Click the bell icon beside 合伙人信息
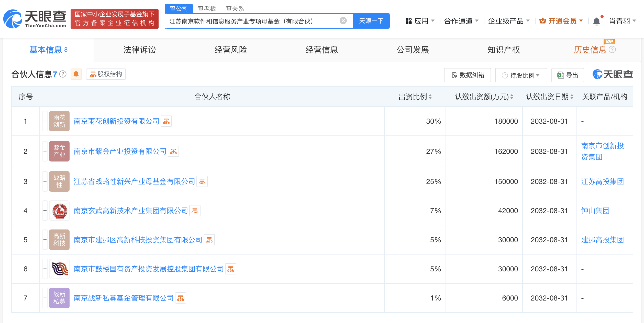Image resolution: width=644 pixels, height=323 pixels. click(x=76, y=74)
